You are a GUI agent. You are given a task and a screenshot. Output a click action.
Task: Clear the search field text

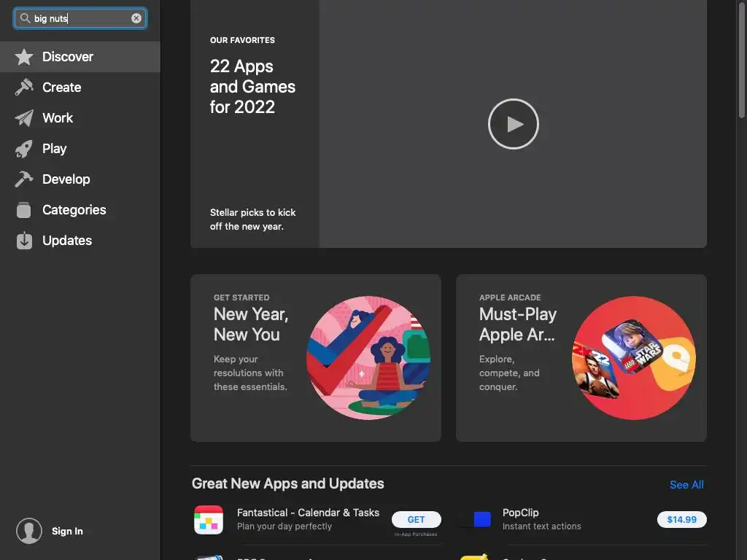click(x=136, y=18)
